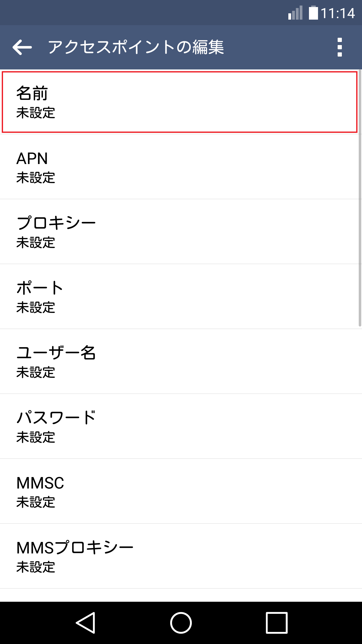
Task: Tap the back arrow in header
Action: click(22, 47)
